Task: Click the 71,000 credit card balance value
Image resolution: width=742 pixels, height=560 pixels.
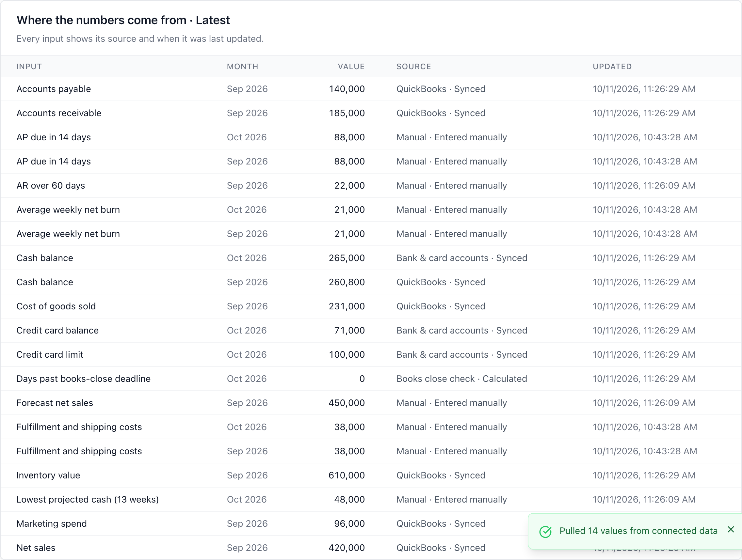Action: point(349,330)
